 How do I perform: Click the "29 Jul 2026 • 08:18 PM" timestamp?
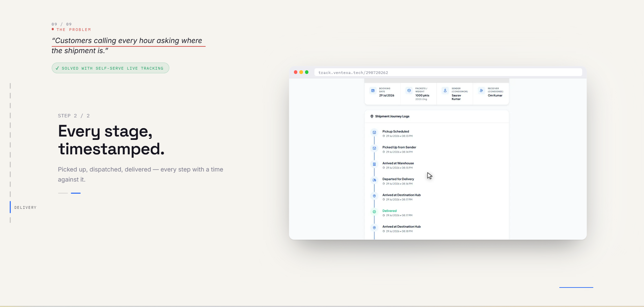coord(399,231)
